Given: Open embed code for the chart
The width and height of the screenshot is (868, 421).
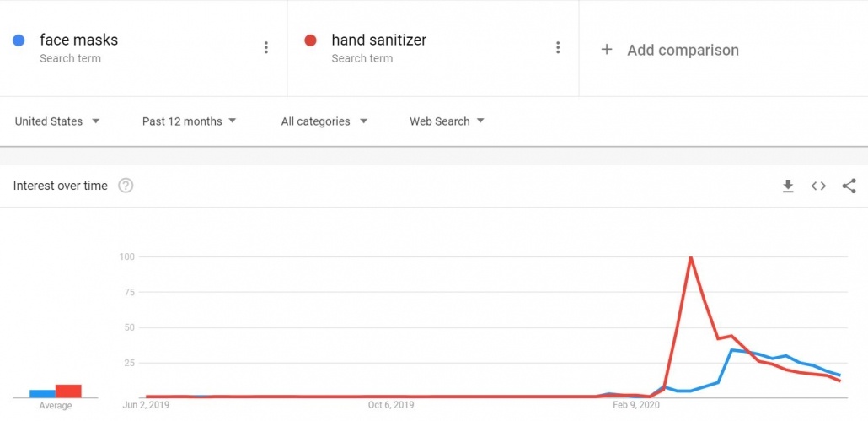Looking at the screenshot, I should [x=818, y=186].
